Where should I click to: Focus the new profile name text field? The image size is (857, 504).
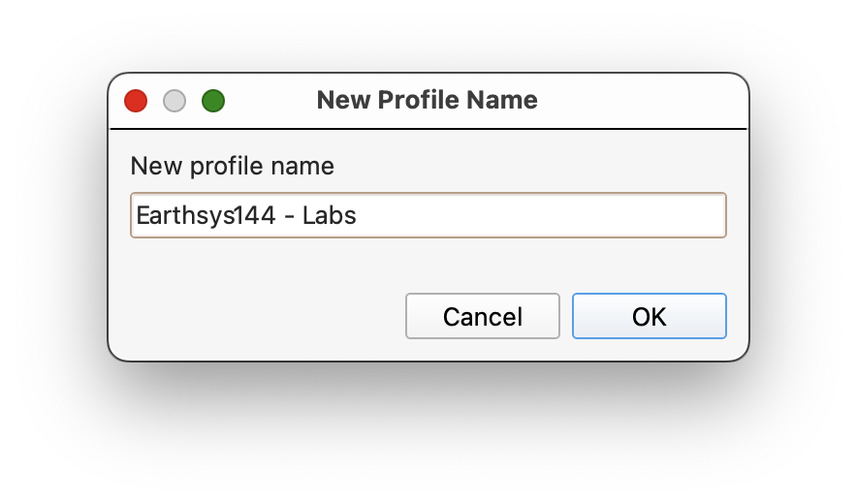tap(428, 215)
